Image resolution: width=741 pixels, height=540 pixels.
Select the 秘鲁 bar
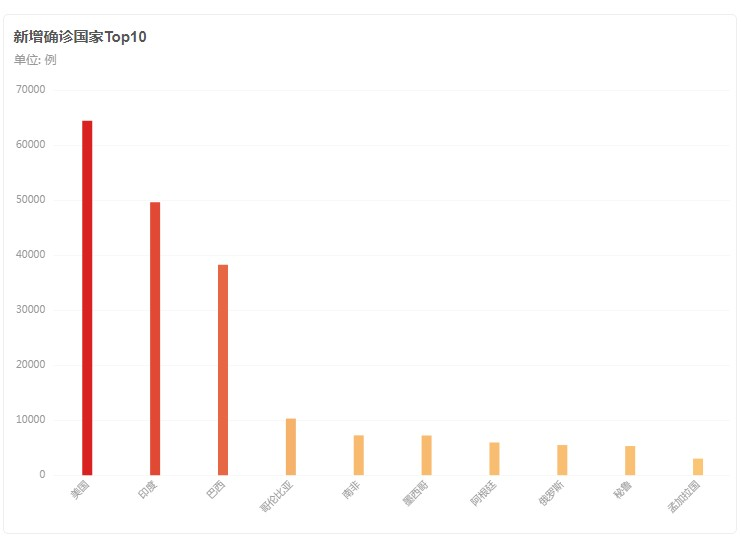point(630,460)
